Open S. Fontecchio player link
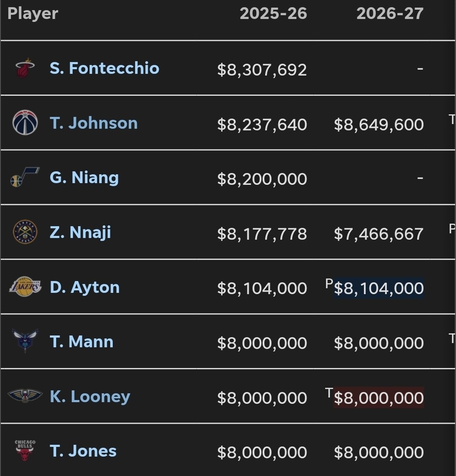456x476 pixels. [x=104, y=68]
